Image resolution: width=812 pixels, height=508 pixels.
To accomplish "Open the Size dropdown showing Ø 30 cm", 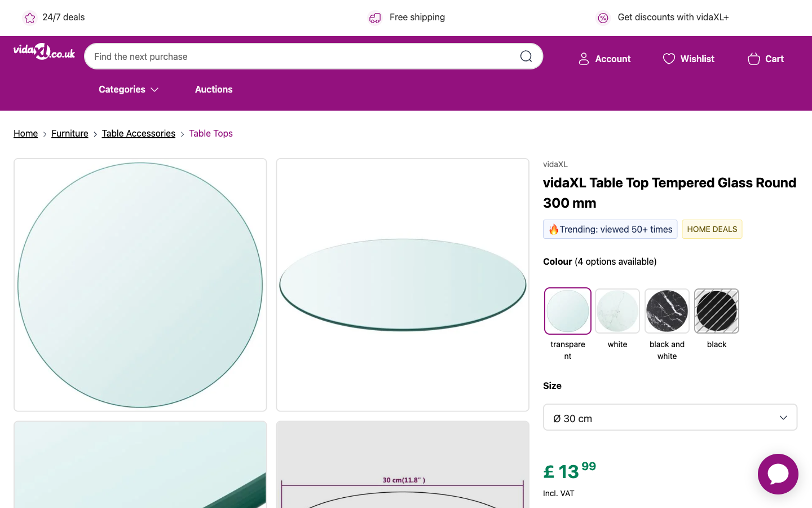I will tap(670, 418).
